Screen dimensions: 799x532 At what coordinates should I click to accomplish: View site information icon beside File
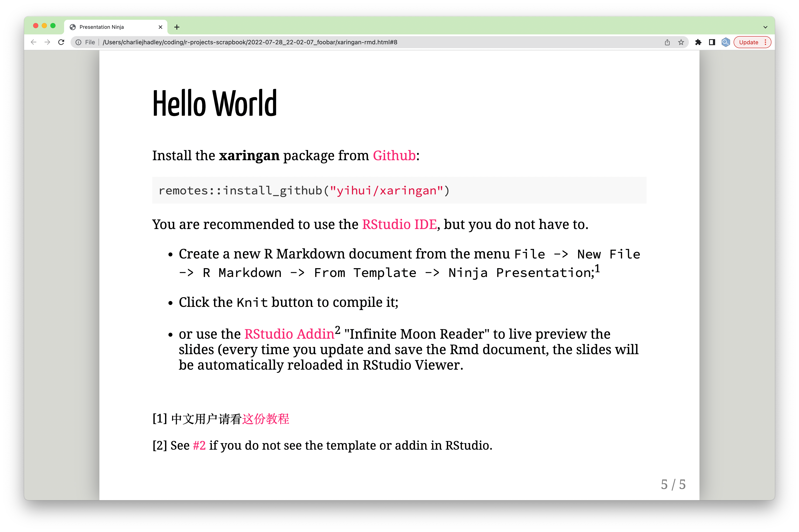pos(78,42)
